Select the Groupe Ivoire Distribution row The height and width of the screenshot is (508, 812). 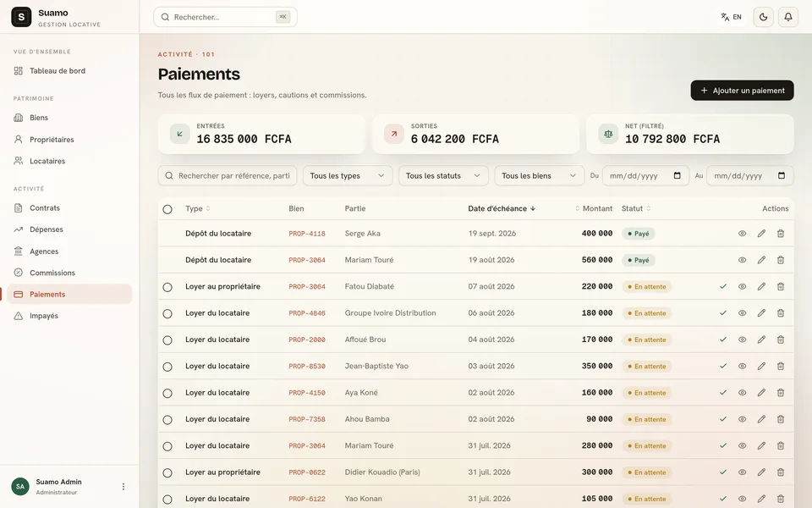click(167, 313)
